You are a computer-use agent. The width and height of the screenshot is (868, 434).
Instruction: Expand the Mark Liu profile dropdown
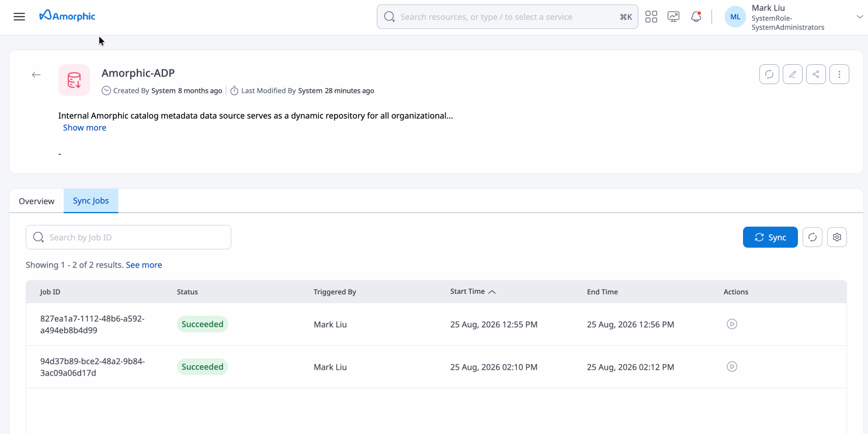tap(860, 17)
